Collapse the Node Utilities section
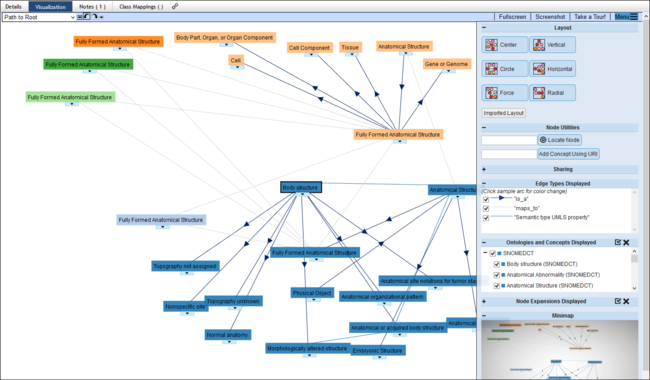650x380 pixels. click(484, 128)
